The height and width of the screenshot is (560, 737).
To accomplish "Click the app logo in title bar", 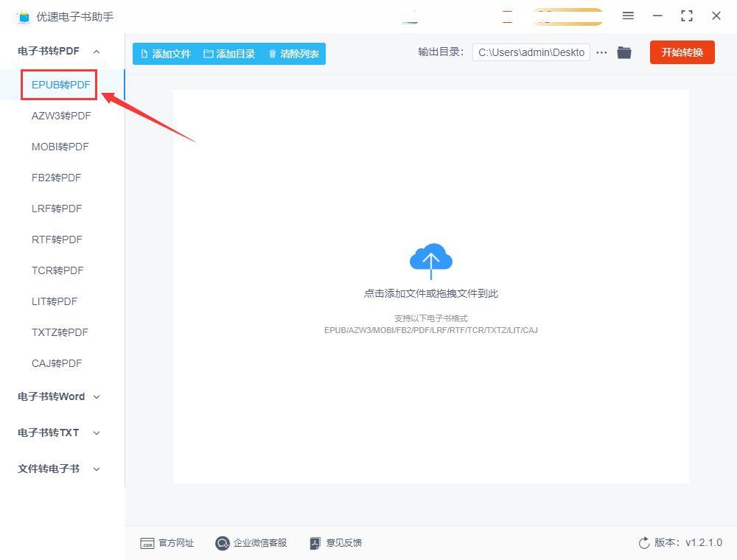I will [x=24, y=17].
